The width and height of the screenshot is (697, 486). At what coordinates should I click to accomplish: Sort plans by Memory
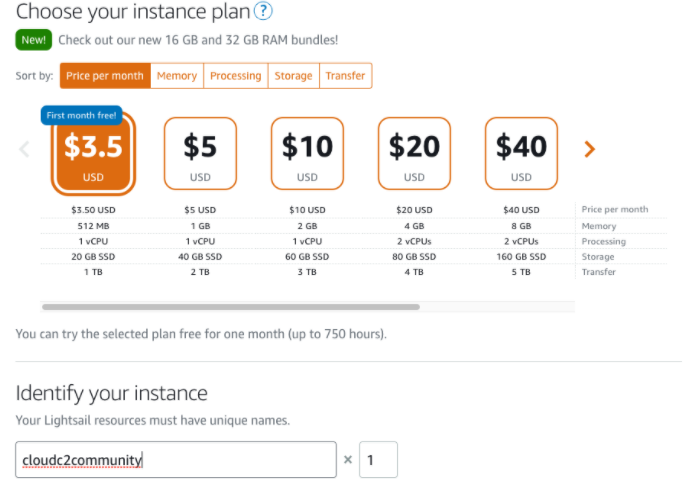(x=177, y=76)
